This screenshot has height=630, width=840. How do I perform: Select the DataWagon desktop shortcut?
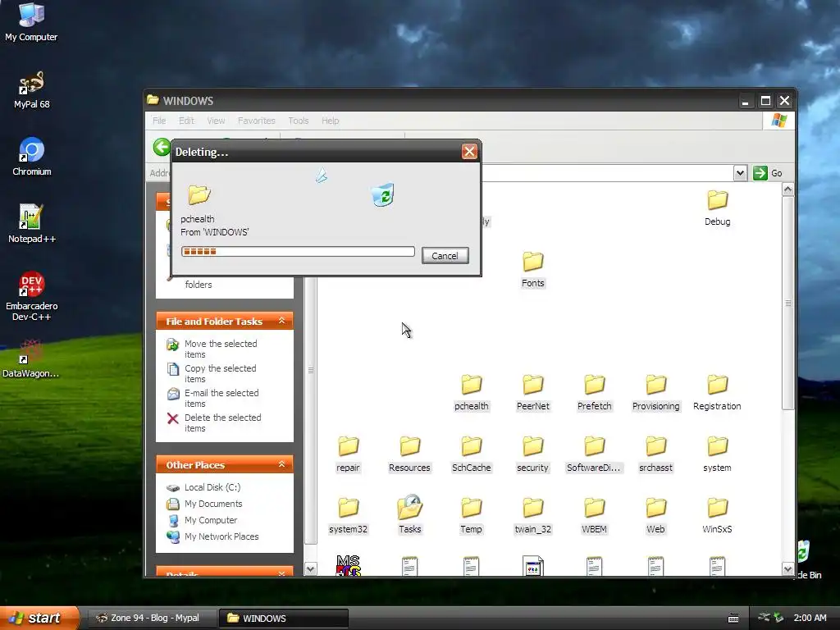click(31, 359)
